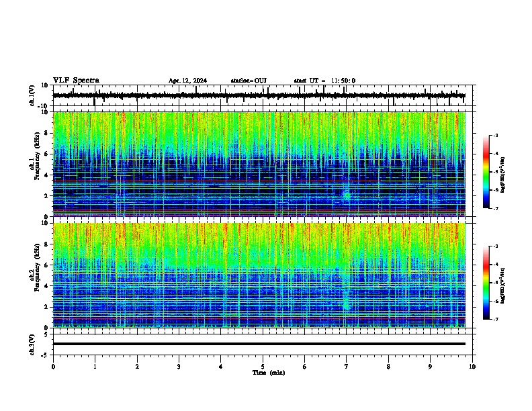Image resolution: width=532 pixels, height=411 pixels.
Task: Click the ch.1 color scale bar
Action: tap(486, 172)
